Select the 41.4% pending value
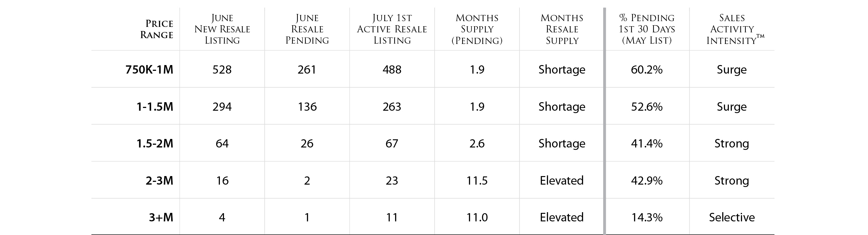This screenshot has width=868, height=235. 647,143
